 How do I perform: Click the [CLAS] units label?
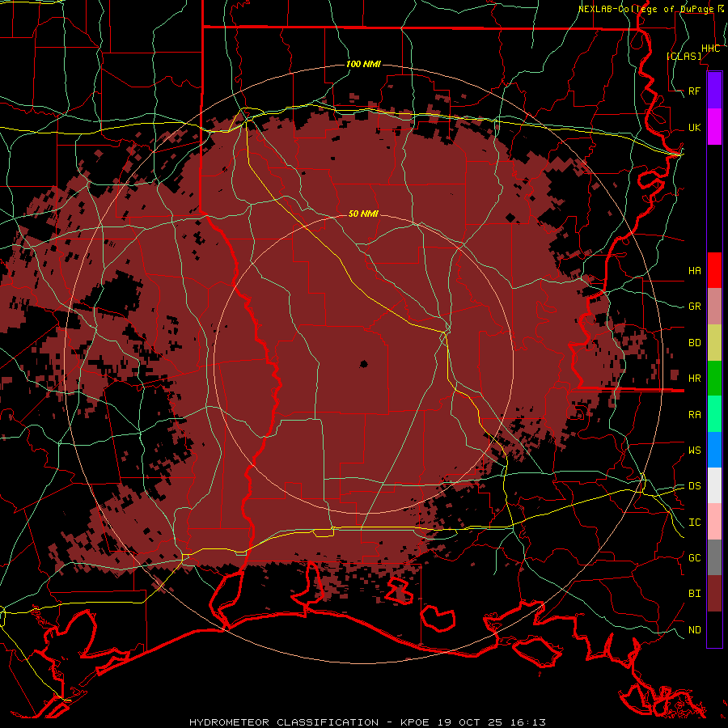pos(684,56)
